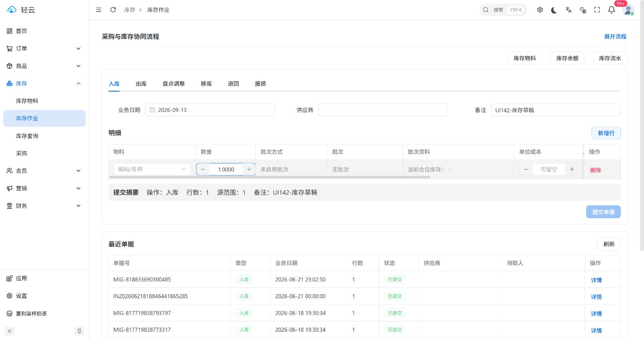Click 展开流程 link
The image size is (644, 339).
[615, 36]
